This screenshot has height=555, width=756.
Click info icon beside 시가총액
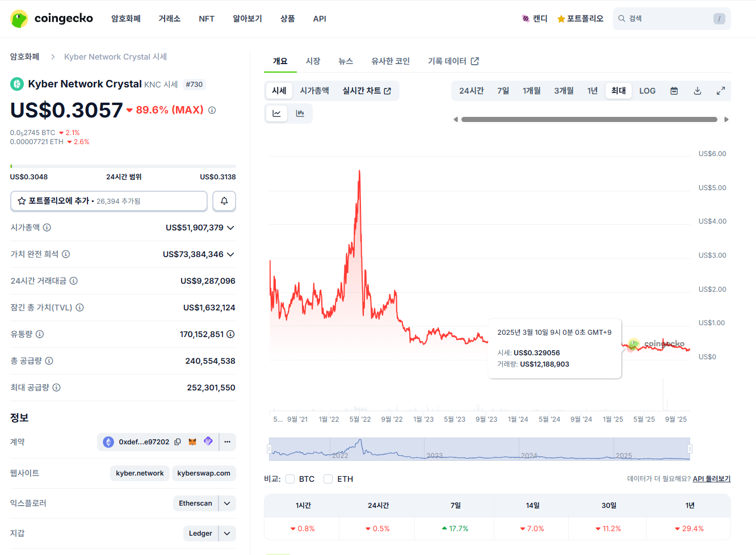(47, 228)
